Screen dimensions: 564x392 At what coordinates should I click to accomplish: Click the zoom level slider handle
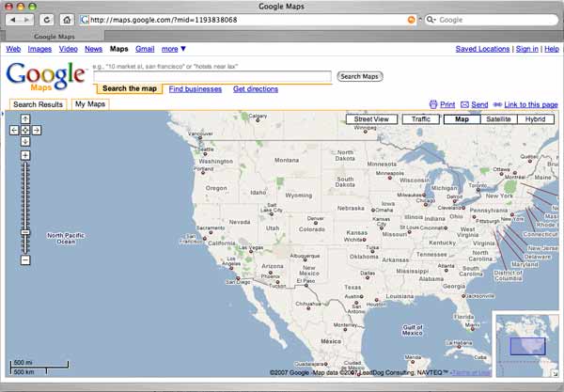[x=25, y=232]
